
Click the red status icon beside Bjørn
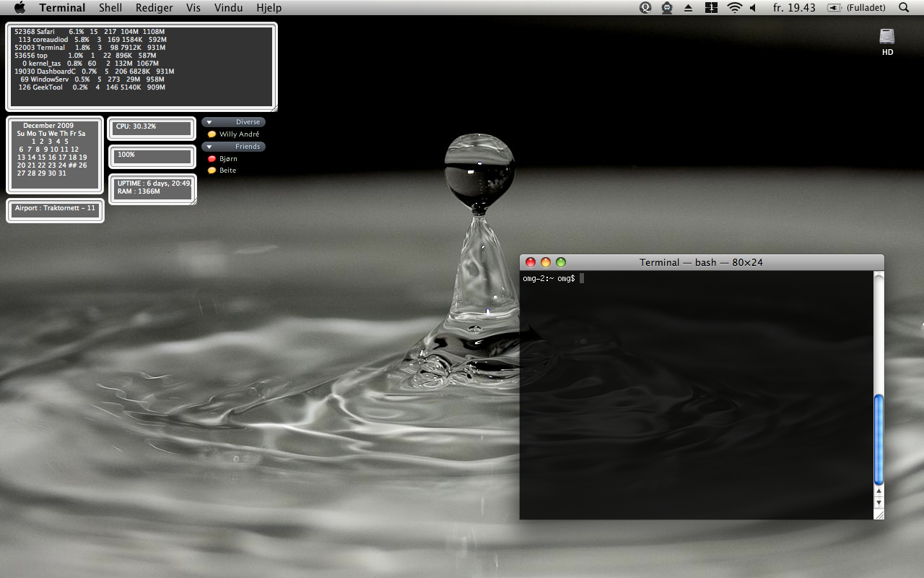(x=212, y=159)
